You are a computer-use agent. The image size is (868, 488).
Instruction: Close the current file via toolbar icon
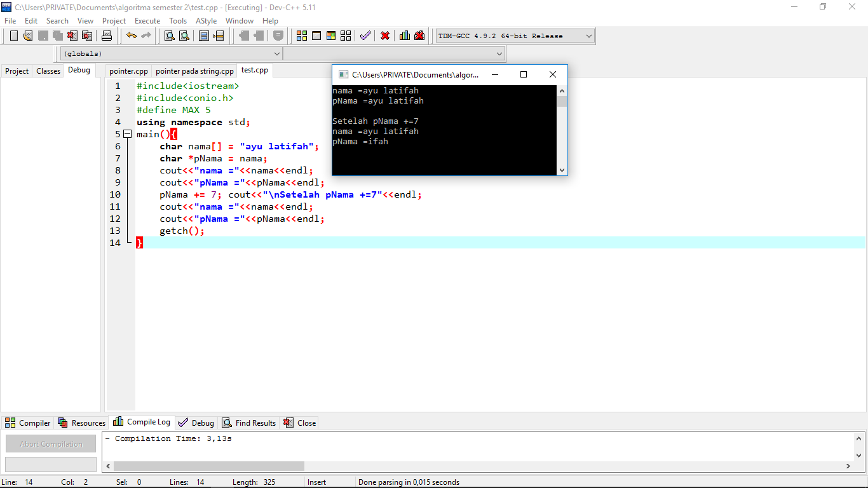point(72,36)
